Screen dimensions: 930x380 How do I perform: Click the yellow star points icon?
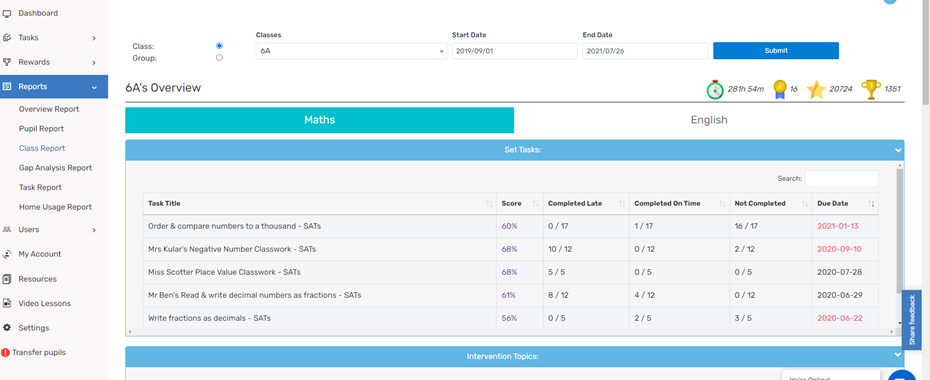[817, 90]
